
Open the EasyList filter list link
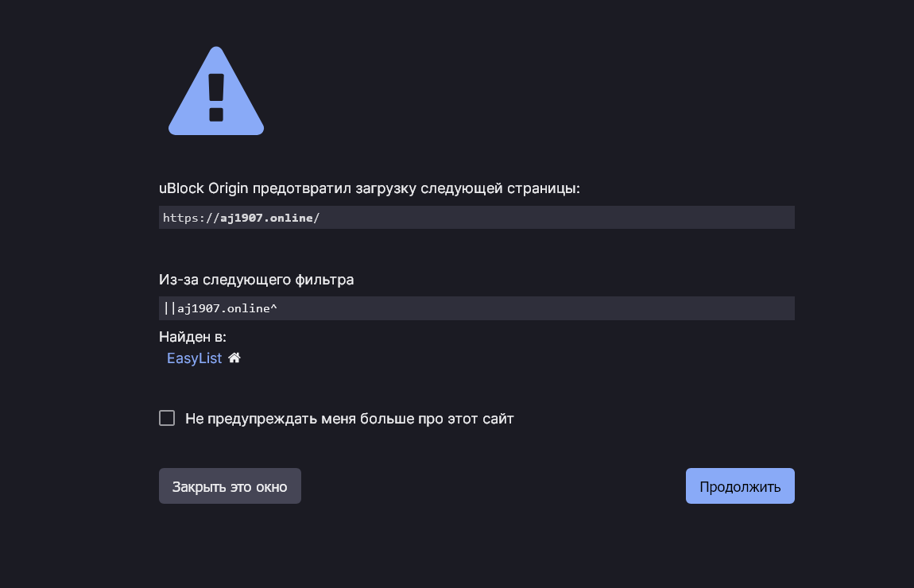pos(194,358)
